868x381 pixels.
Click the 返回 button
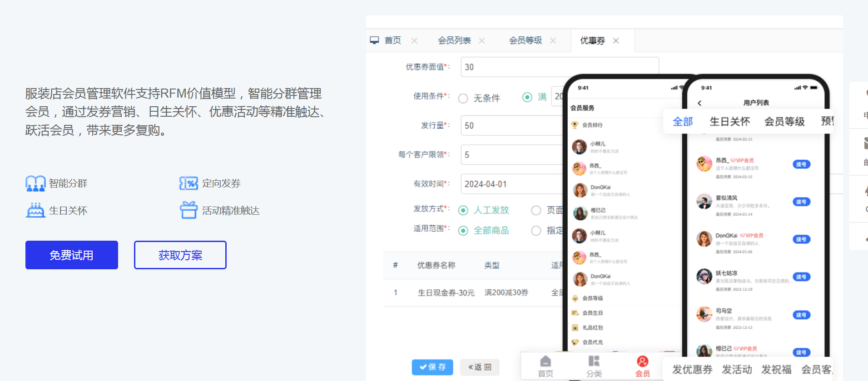(480, 367)
